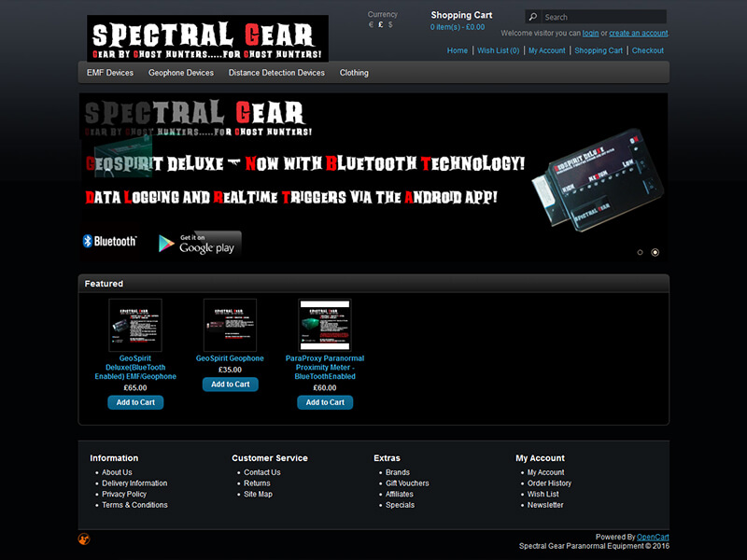Open Brands in the footer

(398, 472)
